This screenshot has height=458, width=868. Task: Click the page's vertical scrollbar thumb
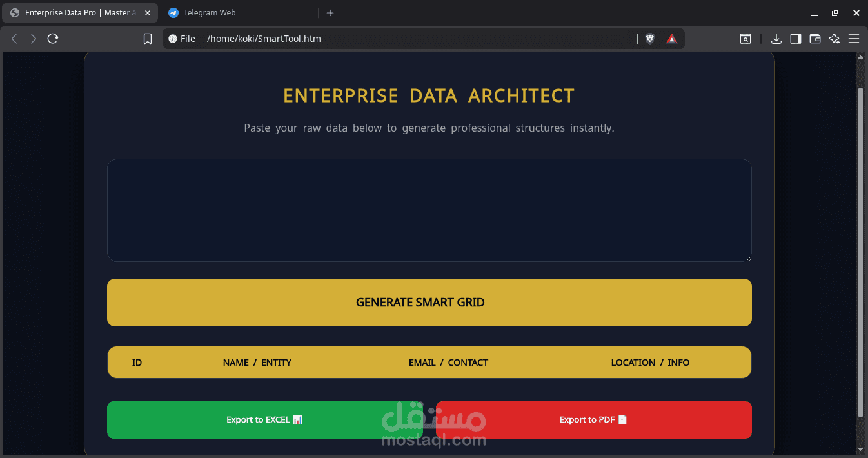860,252
